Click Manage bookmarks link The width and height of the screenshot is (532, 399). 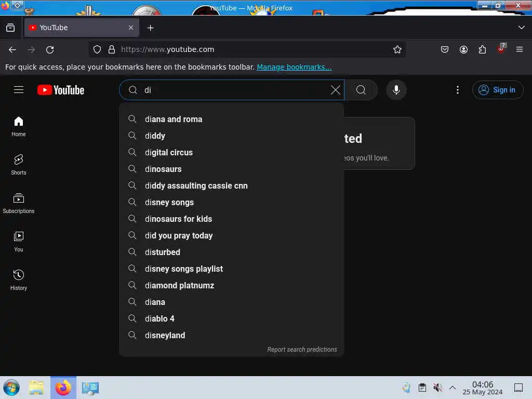point(294,67)
